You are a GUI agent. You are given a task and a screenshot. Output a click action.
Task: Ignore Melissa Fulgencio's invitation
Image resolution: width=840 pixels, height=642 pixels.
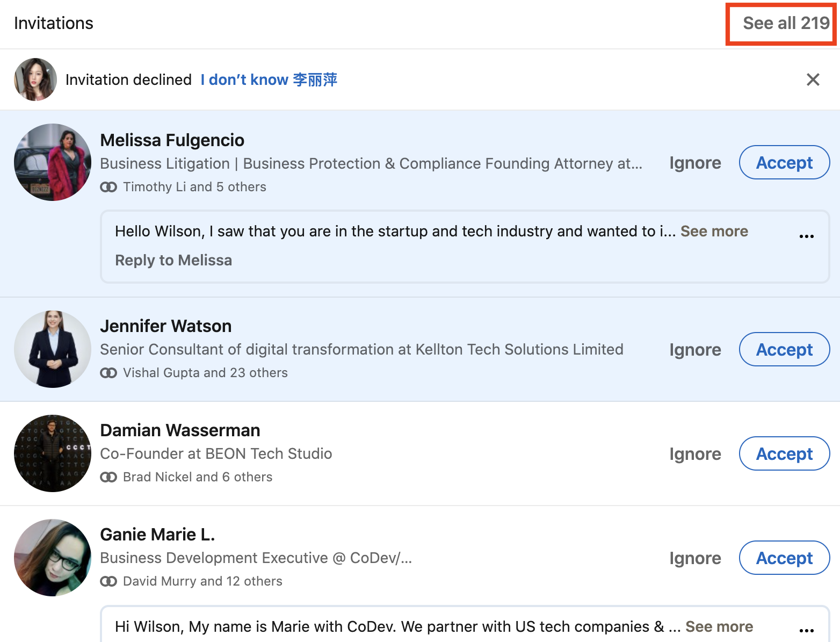pyautogui.click(x=694, y=162)
